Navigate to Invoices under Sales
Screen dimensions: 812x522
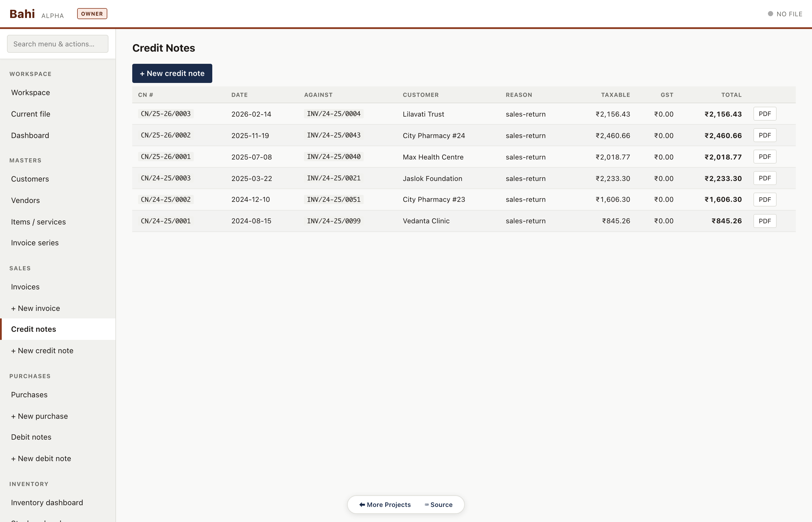(26, 287)
